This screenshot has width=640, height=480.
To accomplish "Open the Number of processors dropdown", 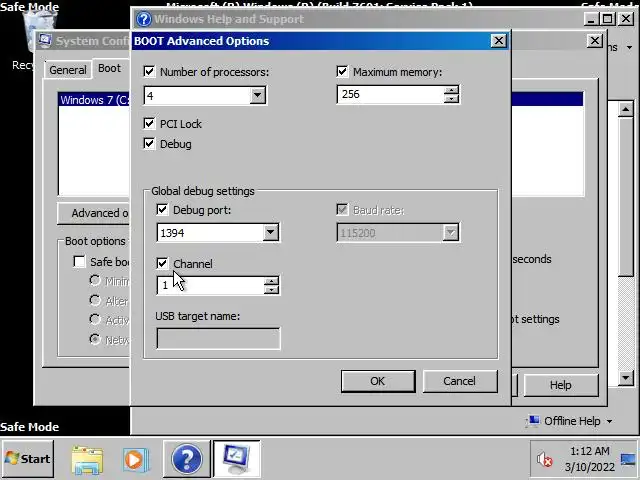I will click(x=258, y=96).
